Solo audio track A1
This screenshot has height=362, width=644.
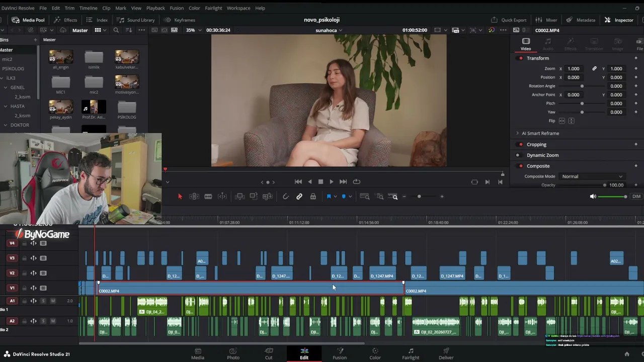click(43, 301)
